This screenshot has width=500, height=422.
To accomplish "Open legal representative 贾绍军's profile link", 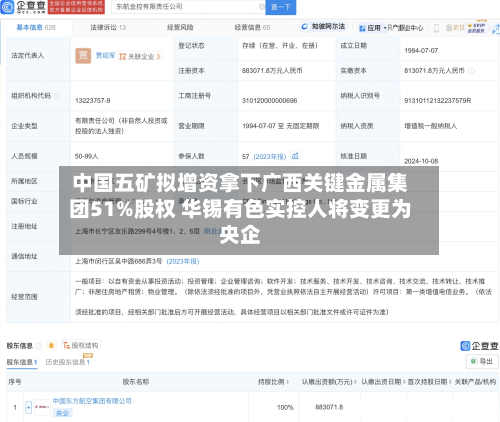I will [x=105, y=56].
